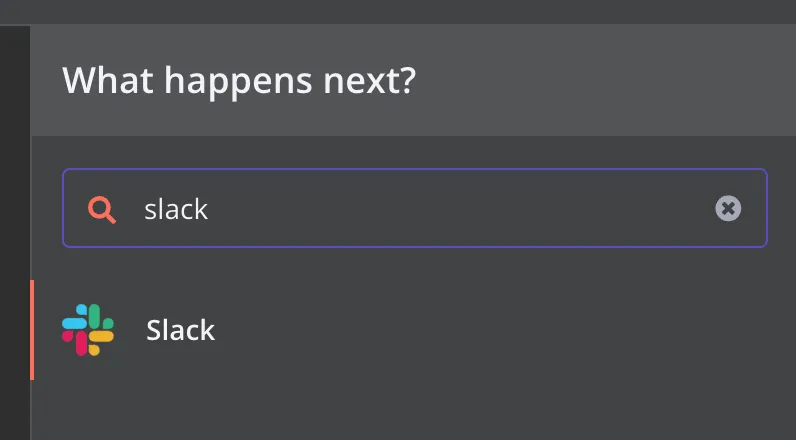Click the orange selection bar beside Slack
This screenshot has width=796, height=440.
click(32, 330)
